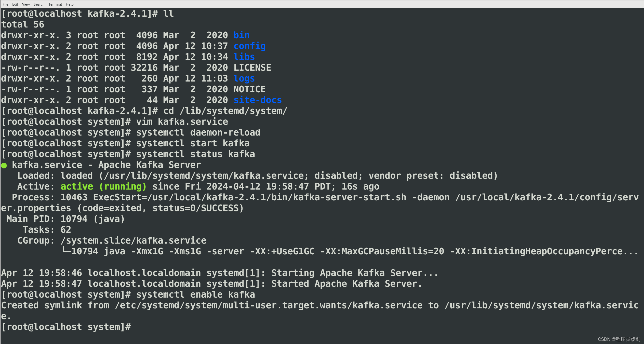Image resolution: width=644 pixels, height=344 pixels.
Task: Click the Main PID 10794 value
Action: (74, 219)
